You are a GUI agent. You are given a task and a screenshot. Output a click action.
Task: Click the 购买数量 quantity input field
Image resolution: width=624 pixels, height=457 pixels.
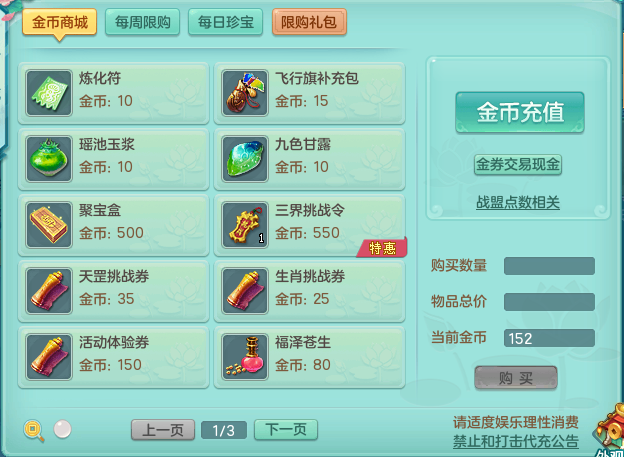point(549,266)
